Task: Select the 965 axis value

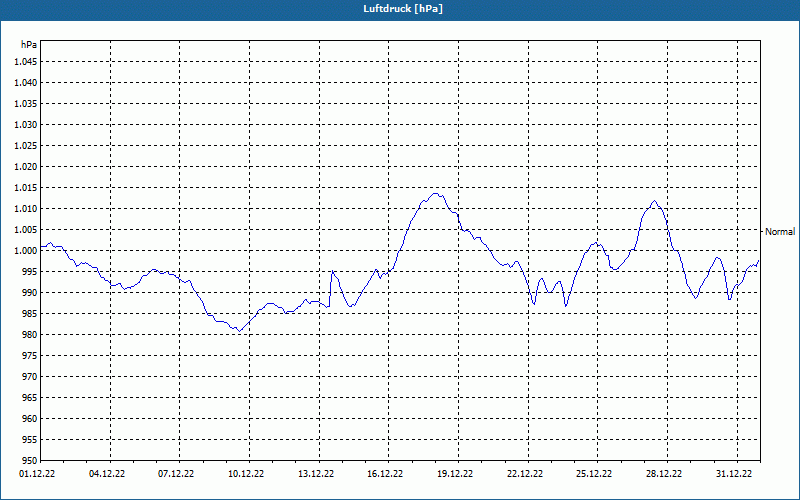Action: pos(30,397)
